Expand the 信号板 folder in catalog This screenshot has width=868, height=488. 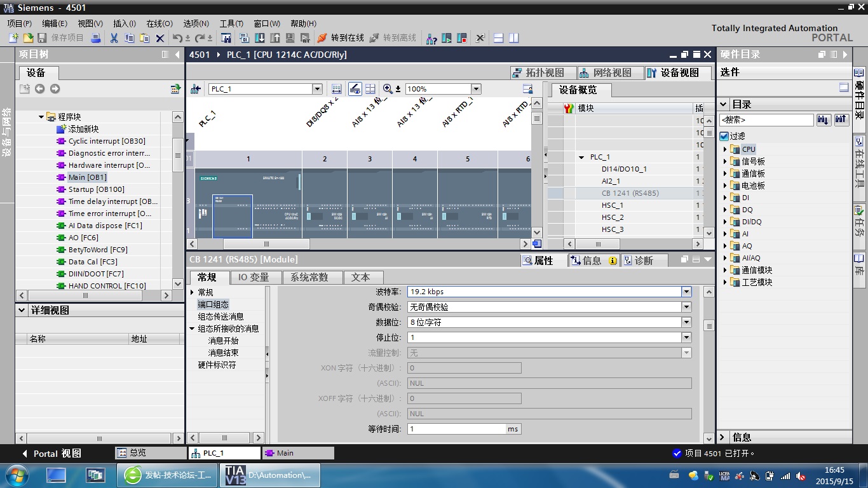pos(725,161)
